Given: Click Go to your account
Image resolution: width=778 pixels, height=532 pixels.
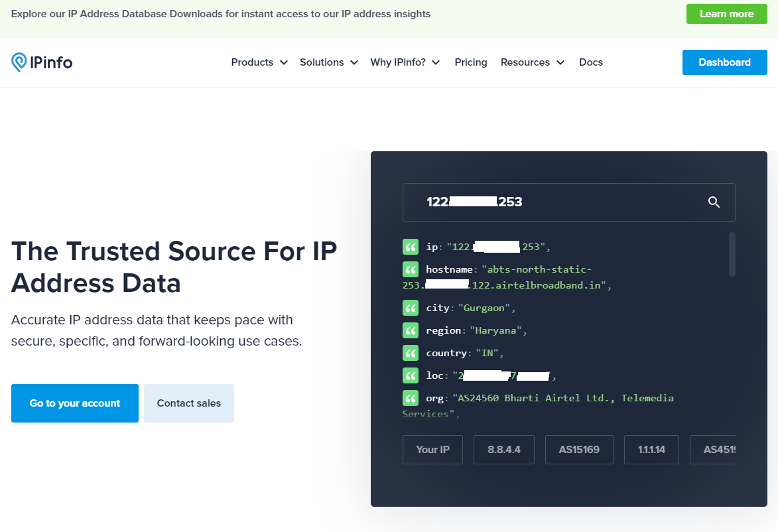Looking at the screenshot, I should point(75,403).
